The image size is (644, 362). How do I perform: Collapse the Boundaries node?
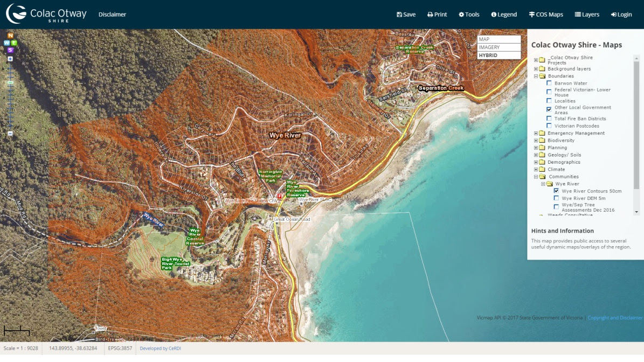pyautogui.click(x=536, y=76)
